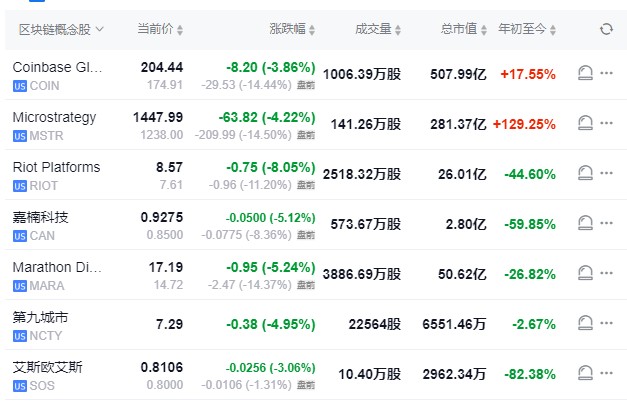
Task: Click the NCTY ticker symbol
Action: (46, 336)
